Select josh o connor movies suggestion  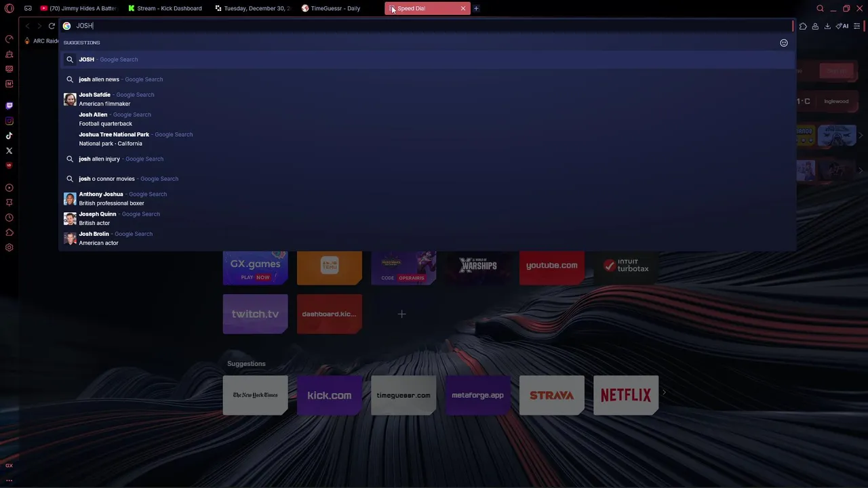click(x=427, y=179)
